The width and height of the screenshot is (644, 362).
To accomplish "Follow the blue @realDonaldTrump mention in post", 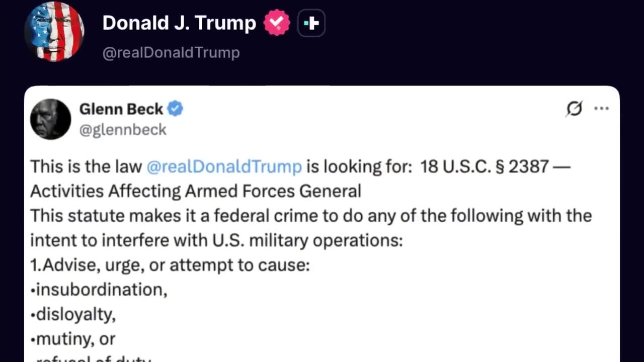I will click(224, 166).
